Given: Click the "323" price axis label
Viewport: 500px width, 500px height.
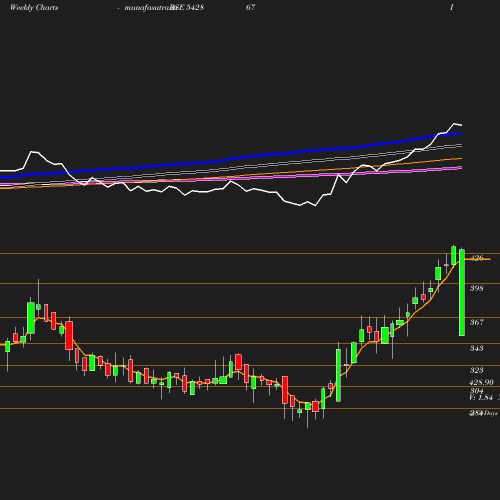Looking at the screenshot, I should [x=477, y=370].
